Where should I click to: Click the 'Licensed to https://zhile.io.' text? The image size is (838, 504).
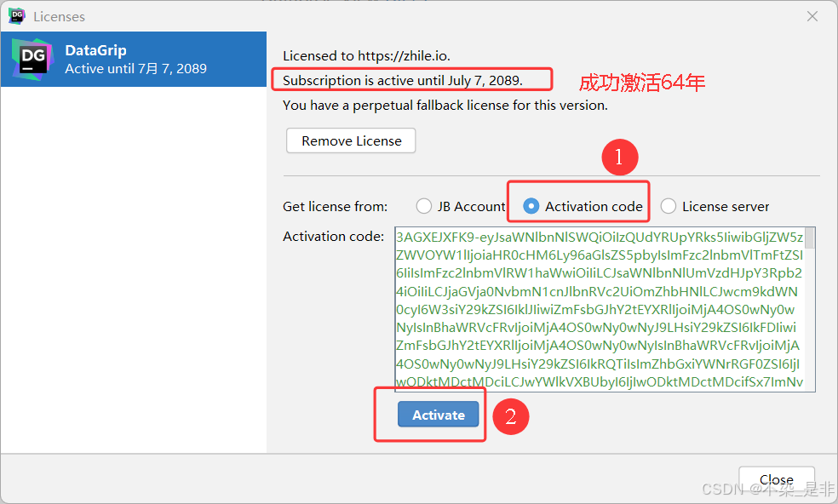click(x=366, y=55)
